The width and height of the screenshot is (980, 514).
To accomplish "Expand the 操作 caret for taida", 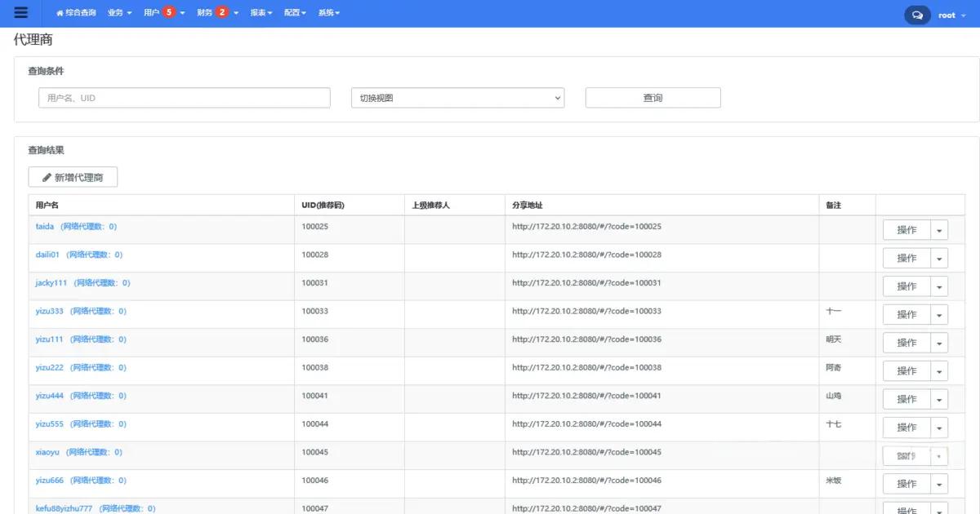I will pyautogui.click(x=939, y=230).
